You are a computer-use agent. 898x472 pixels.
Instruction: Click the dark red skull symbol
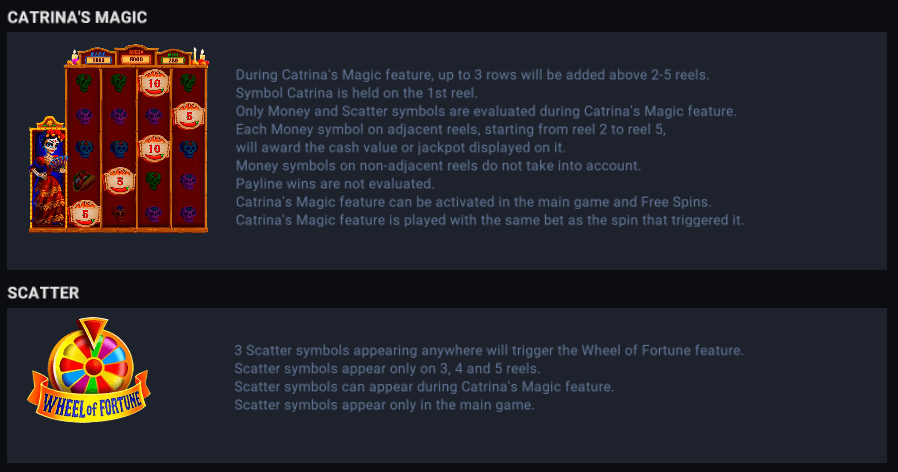[120, 212]
